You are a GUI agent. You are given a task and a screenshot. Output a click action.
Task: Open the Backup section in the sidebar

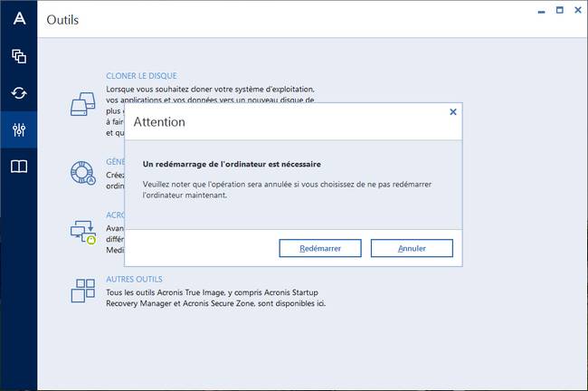pos(19,56)
